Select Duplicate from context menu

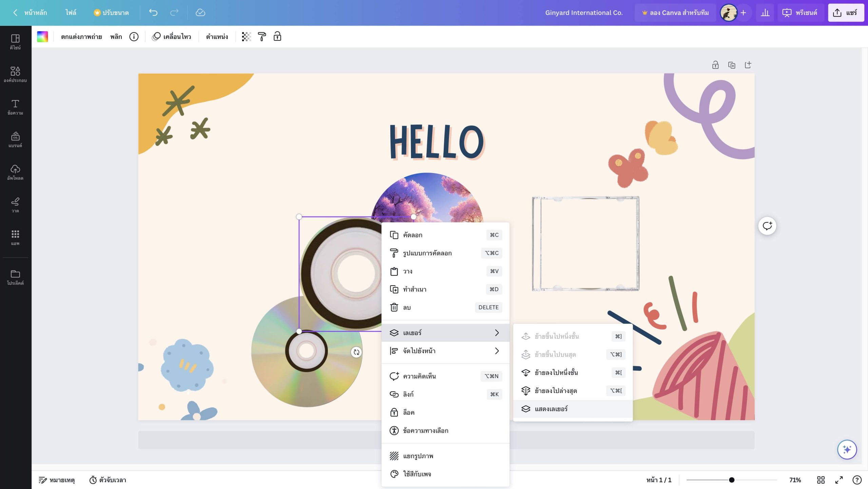click(x=414, y=289)
